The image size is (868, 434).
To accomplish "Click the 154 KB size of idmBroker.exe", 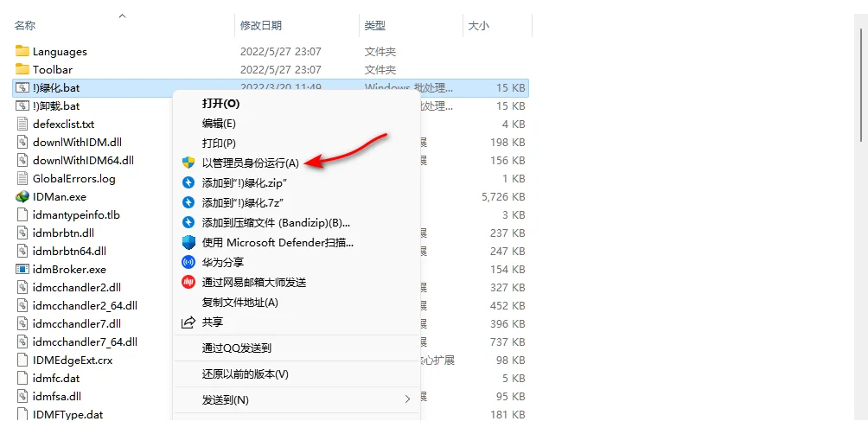I will tap(507, 270).
